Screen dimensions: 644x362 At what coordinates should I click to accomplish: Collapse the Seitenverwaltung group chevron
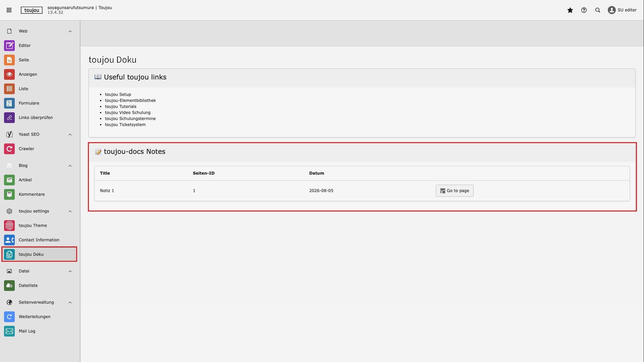pos(70,302)
